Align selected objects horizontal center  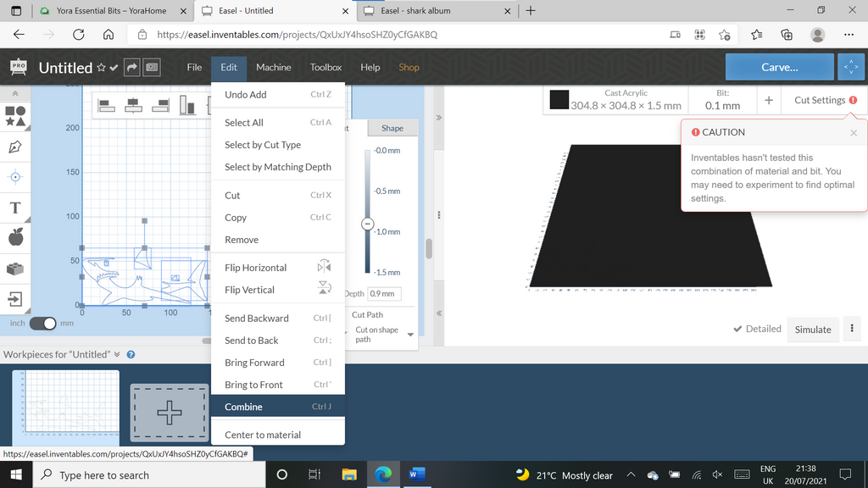(133, 105)
